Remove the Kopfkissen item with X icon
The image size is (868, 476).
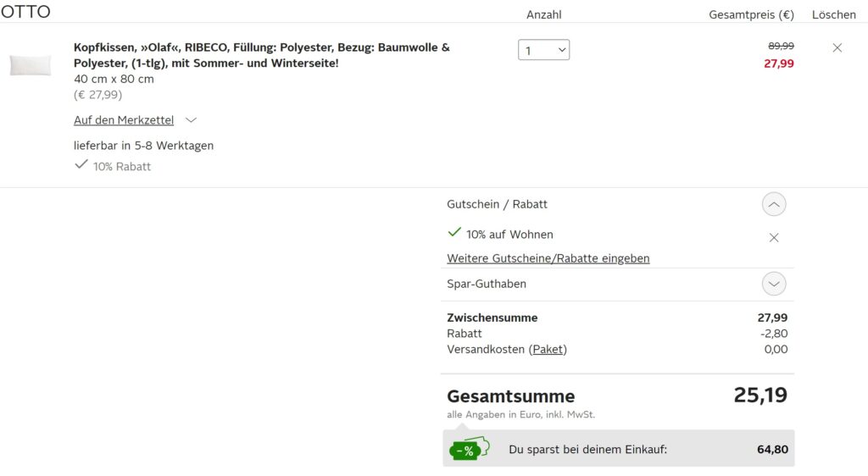pyautogui.click(x=837, y=48)
